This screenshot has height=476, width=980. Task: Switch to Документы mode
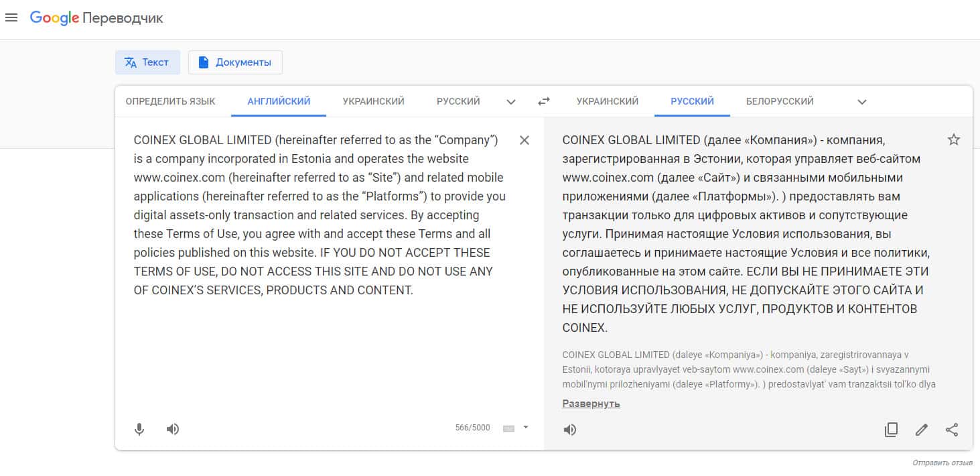pos(235,62)
